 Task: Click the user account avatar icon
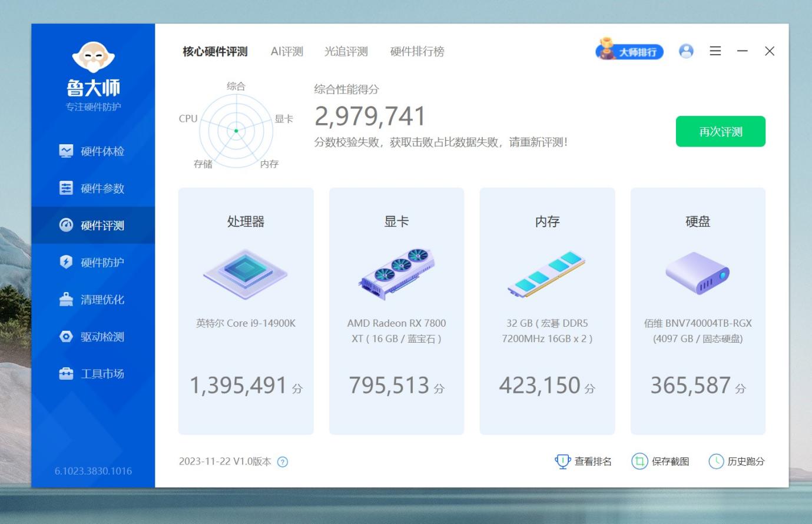[x=686, y=51]
